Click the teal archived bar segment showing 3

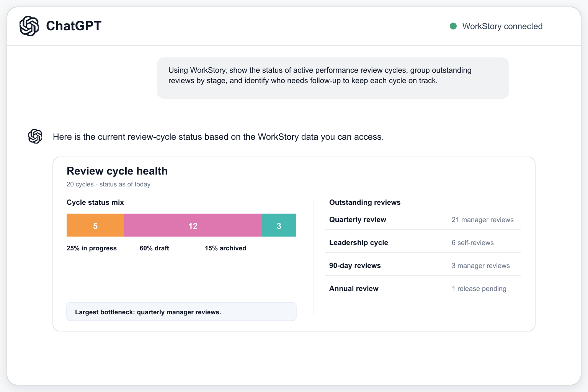[x=279, y=225]
